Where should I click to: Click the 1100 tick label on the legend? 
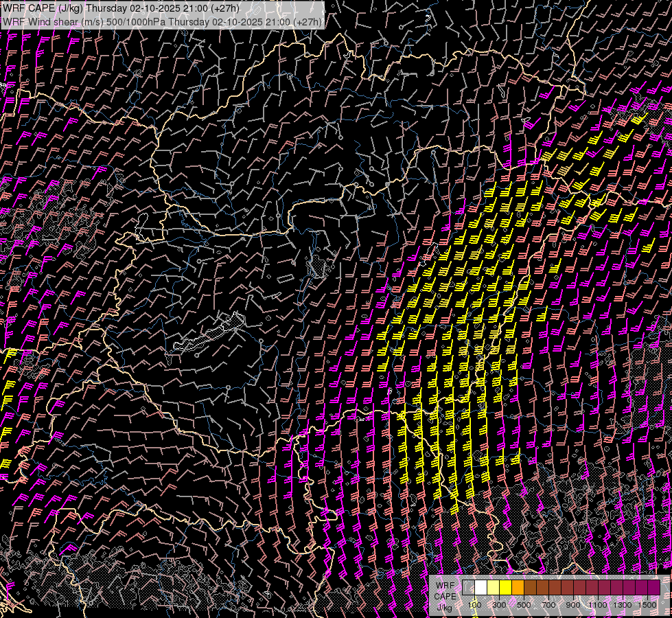pos(598,604)
